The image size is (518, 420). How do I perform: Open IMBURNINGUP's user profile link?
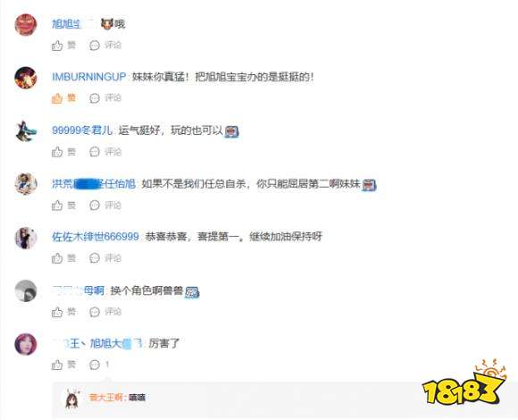(89, 77)
